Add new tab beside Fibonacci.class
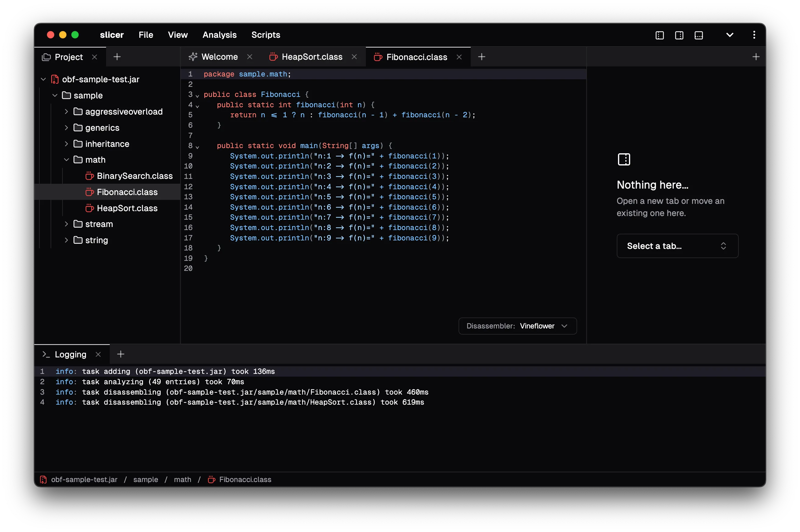The height and width of the screenshot is (532, 800). coord(481,57)
